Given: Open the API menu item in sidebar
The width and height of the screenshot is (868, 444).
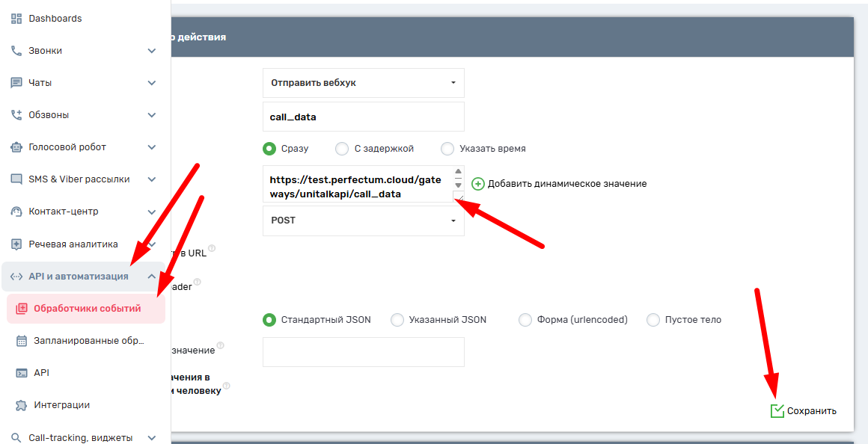Looking at the screenshot, I should coord(41,373).
